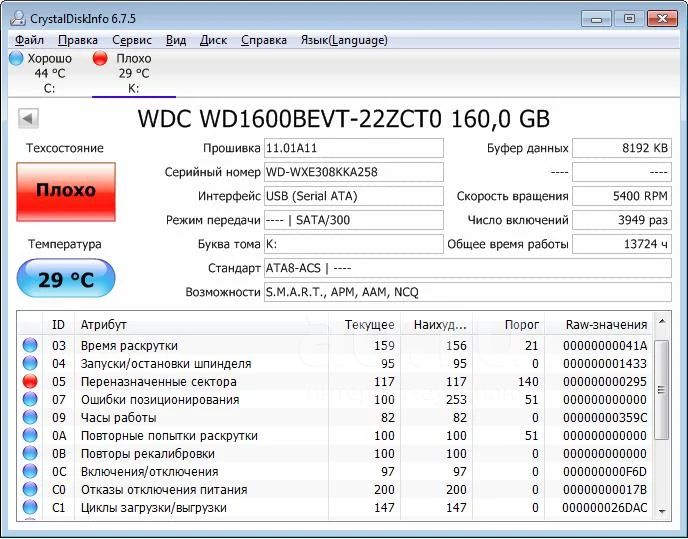Open the Правка menu

pyautogui.click(x=78, y=40)
